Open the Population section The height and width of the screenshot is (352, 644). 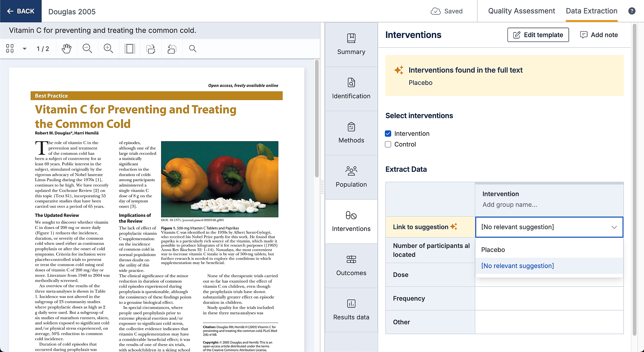pyautogui.click(x=351, y=177)
